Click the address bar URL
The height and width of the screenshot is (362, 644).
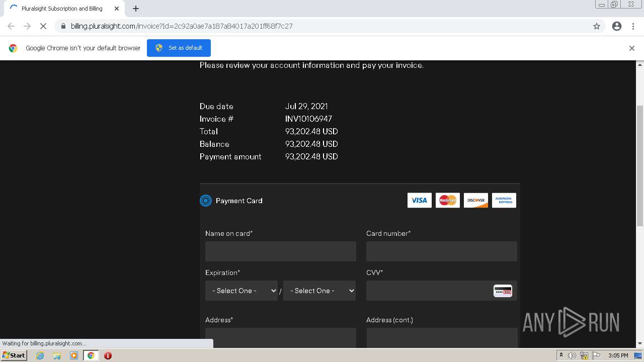click(x=182, y=26)
